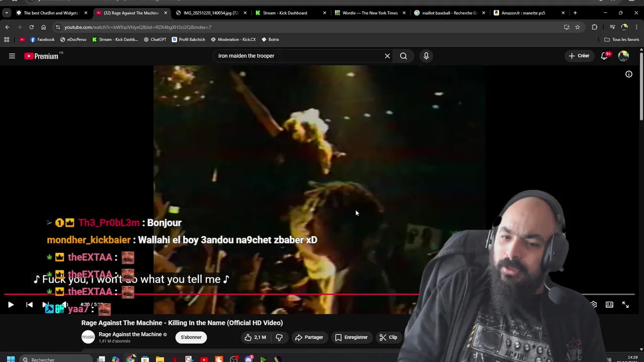Share video via Partager button

coord(309,337)
